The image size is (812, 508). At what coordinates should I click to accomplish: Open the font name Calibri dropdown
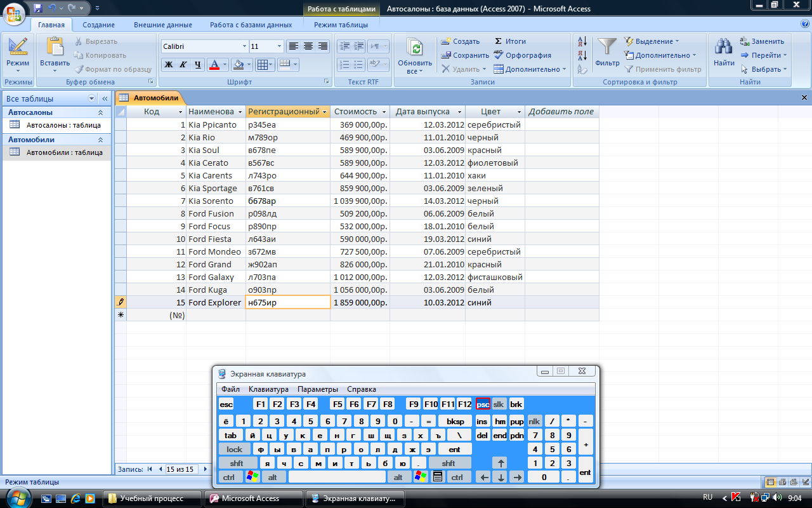244,46
